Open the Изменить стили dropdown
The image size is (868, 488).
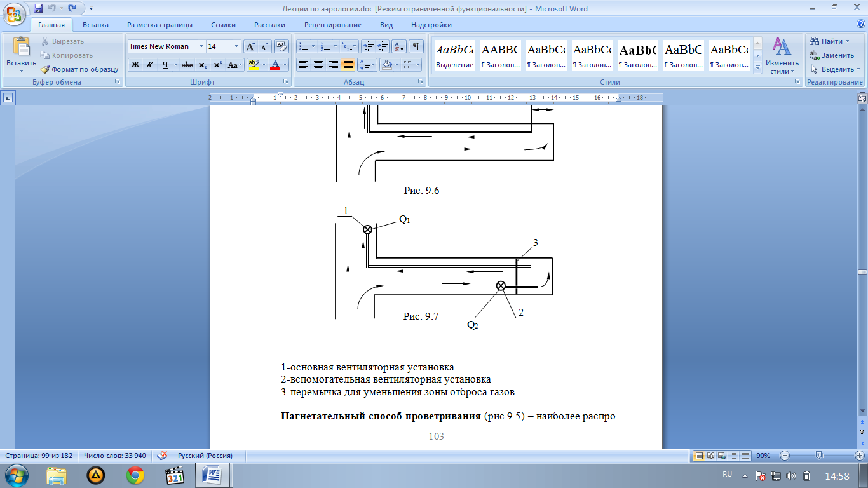[782, 56]
